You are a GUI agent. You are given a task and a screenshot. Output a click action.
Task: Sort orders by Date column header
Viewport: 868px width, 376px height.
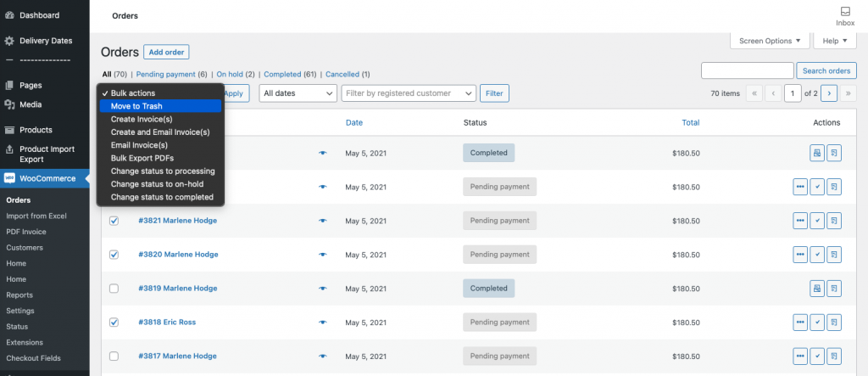pos(354,122)
